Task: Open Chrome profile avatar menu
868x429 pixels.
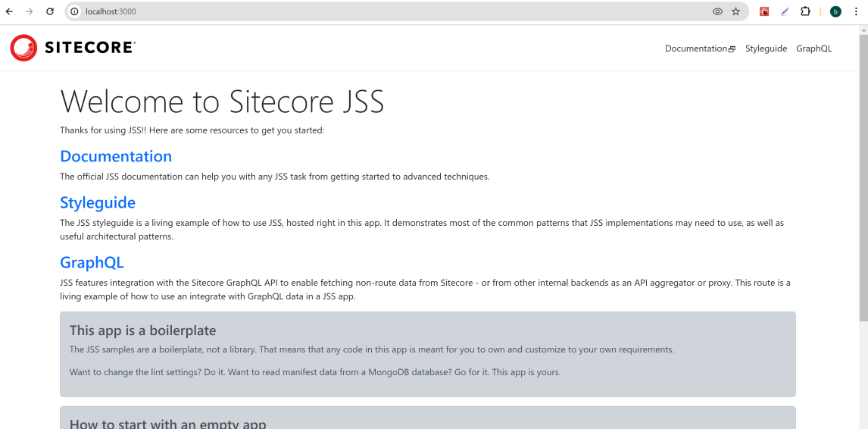Action: 835,11
